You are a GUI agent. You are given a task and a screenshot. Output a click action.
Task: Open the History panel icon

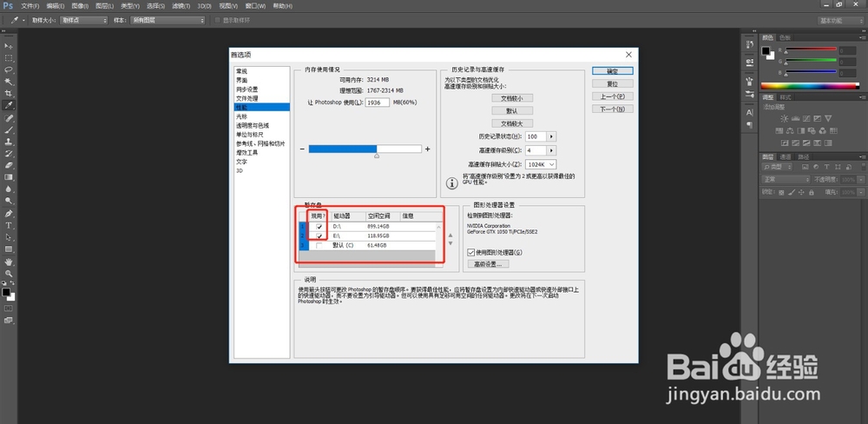(750, 44)
